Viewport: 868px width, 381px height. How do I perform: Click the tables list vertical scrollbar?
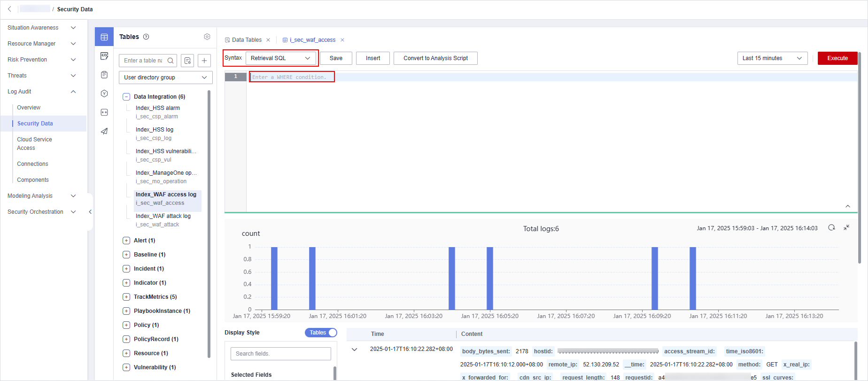click(209, 224)
